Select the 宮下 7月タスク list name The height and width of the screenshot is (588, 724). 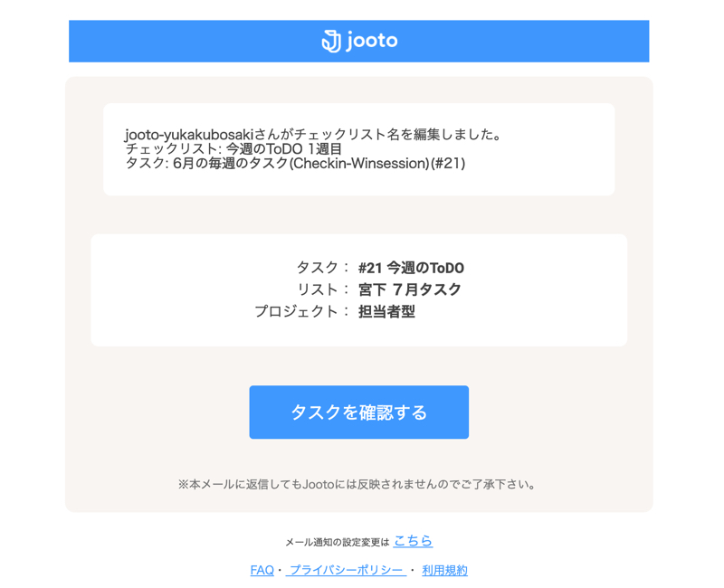[410, 289]
